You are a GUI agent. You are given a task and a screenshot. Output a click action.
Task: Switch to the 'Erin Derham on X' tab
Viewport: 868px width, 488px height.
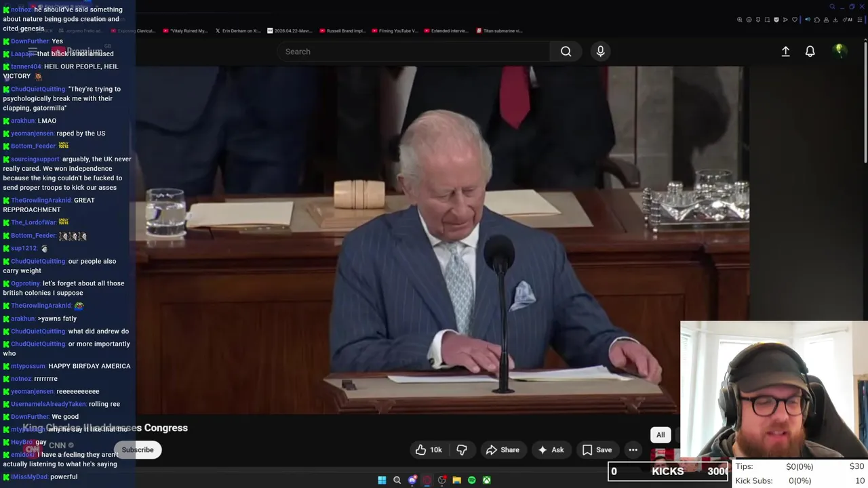237,30
